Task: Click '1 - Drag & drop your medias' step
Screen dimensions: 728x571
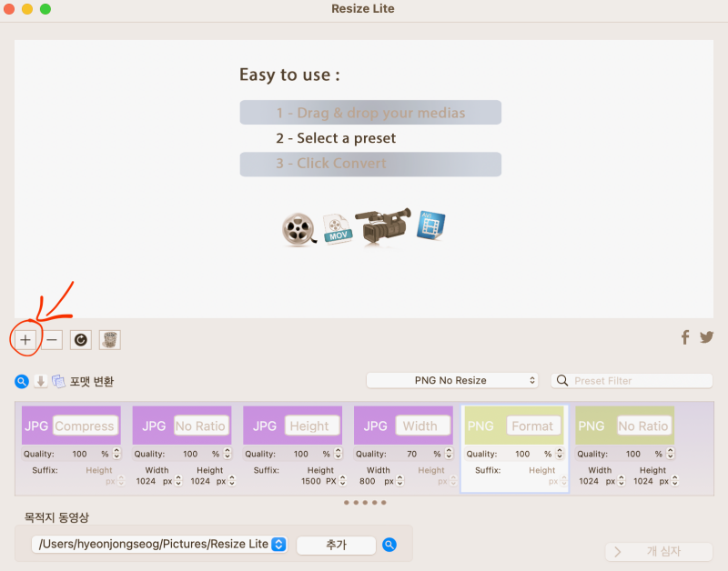Action: tap(370, 113)
